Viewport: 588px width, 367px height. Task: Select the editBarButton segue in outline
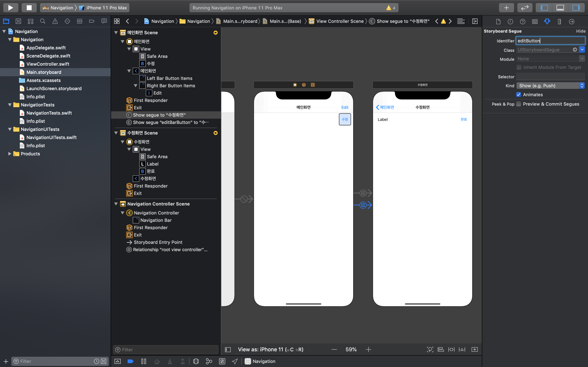pos(170,122)
